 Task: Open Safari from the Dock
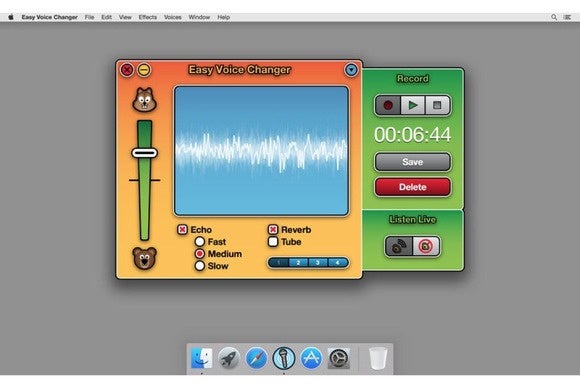point(256,358)
